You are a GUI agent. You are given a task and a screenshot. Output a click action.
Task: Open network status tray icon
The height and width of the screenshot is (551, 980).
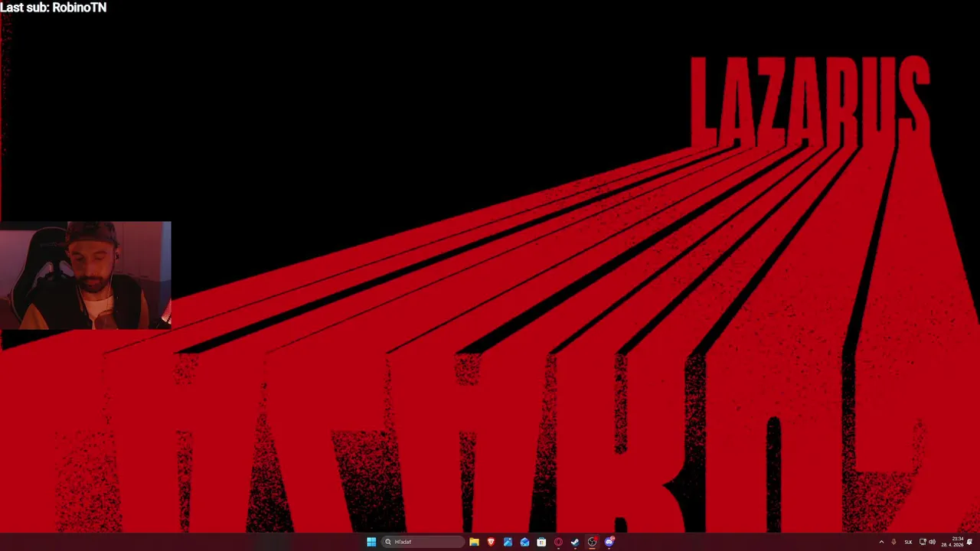pos(923,542)
